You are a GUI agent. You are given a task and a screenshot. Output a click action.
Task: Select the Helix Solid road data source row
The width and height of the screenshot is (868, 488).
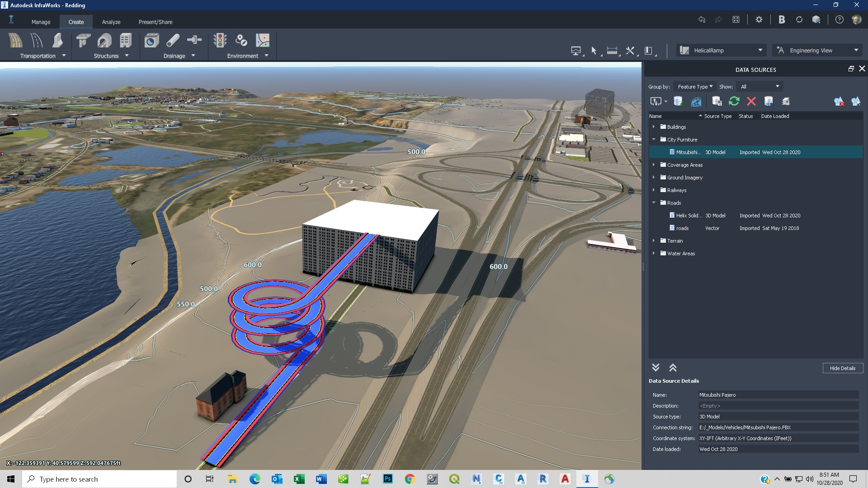click(756, 216)
